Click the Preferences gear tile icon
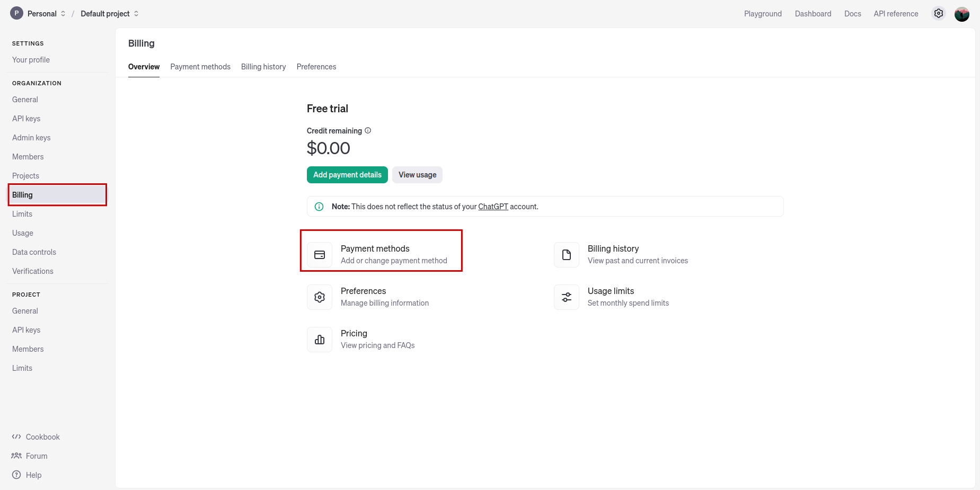The image size is (980, 490). click(x=320, y=297)
